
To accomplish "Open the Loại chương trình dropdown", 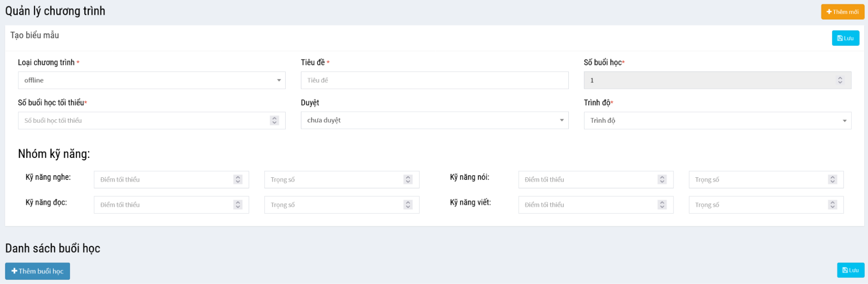I will pos(152,80).
